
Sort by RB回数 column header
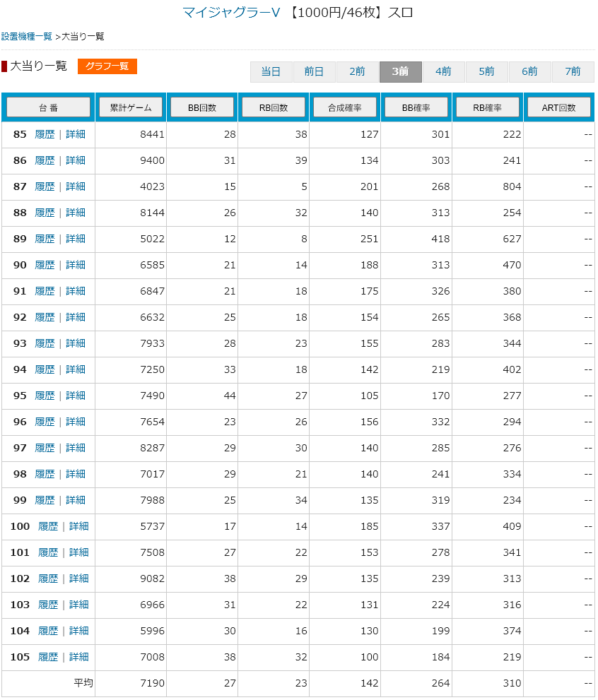click(274, 107)
